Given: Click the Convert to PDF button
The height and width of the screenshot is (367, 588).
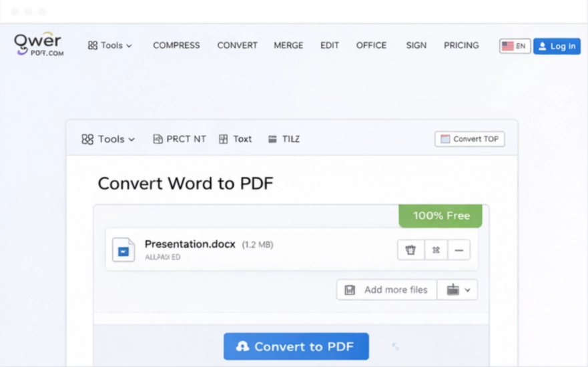Looking at the screenshot, I should 296,346.
